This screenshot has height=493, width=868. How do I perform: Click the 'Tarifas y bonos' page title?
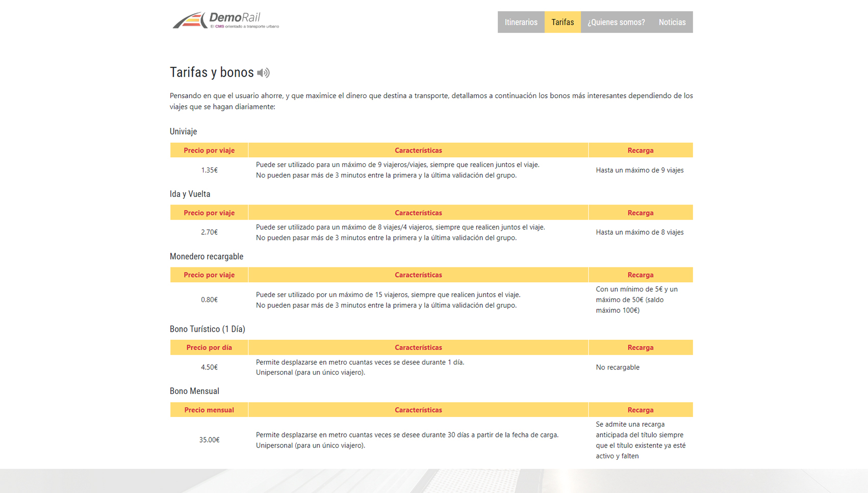tap(212, 72)
